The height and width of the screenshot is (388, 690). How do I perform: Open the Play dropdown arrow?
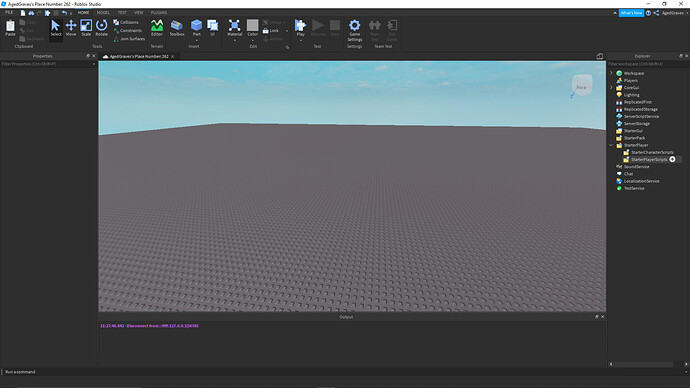pos(301,40)
